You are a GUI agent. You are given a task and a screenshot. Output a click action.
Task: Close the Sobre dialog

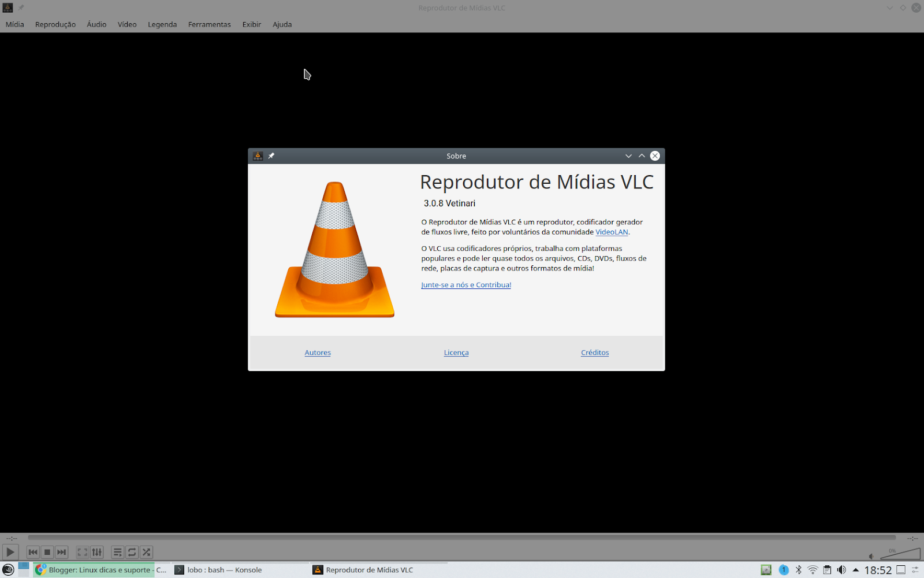[x=655, y=156]
